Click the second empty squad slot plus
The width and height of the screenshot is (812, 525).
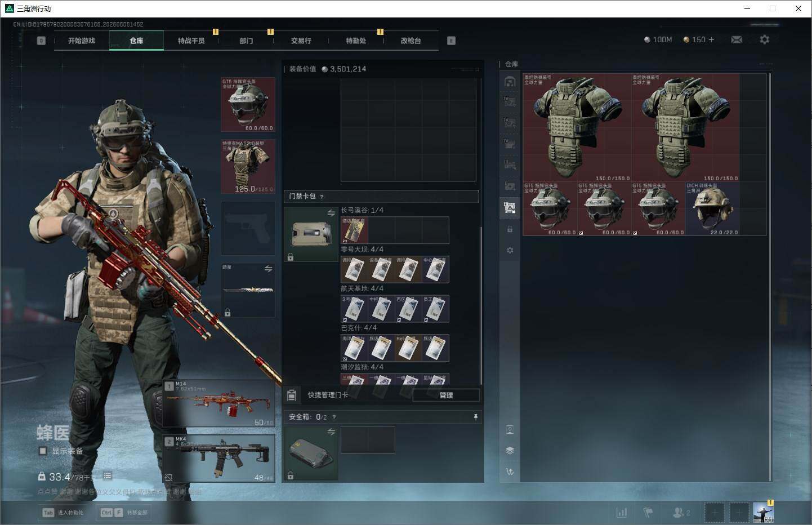(739, 513)
